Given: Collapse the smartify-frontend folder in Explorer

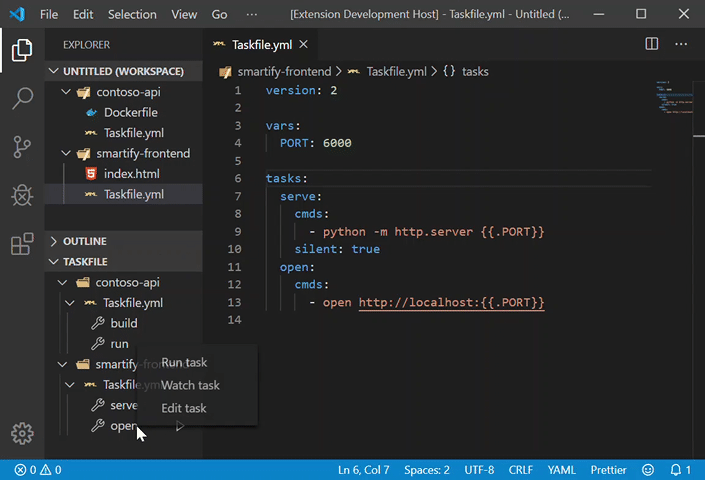Looking at the screenshot, I should (66, 153).
